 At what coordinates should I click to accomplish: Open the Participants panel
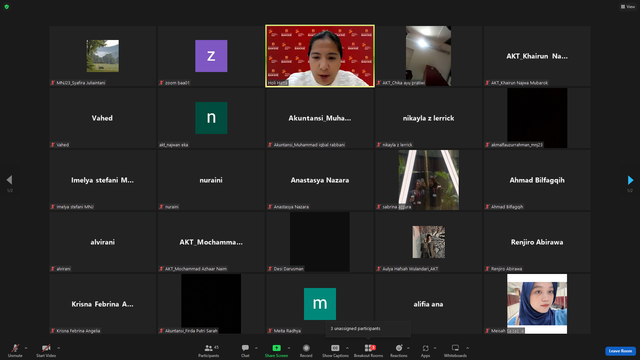pyautogui.click(x=209, y=350)
